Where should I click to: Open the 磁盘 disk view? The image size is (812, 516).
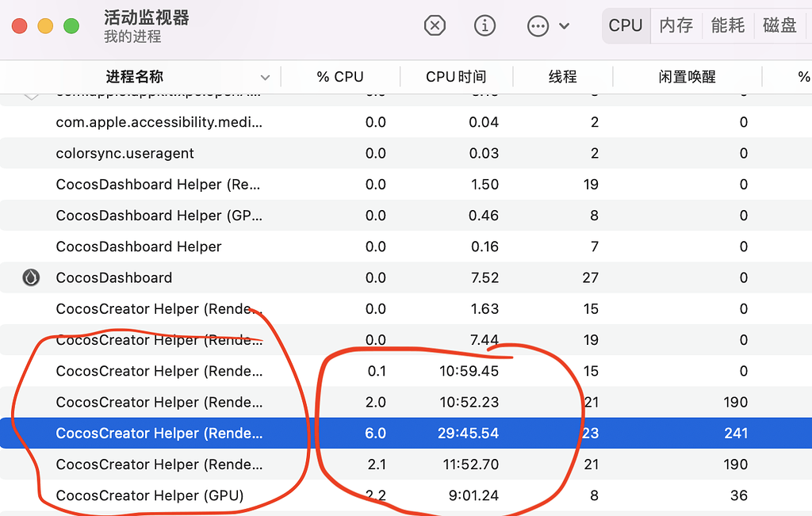(x=779, y=25)
